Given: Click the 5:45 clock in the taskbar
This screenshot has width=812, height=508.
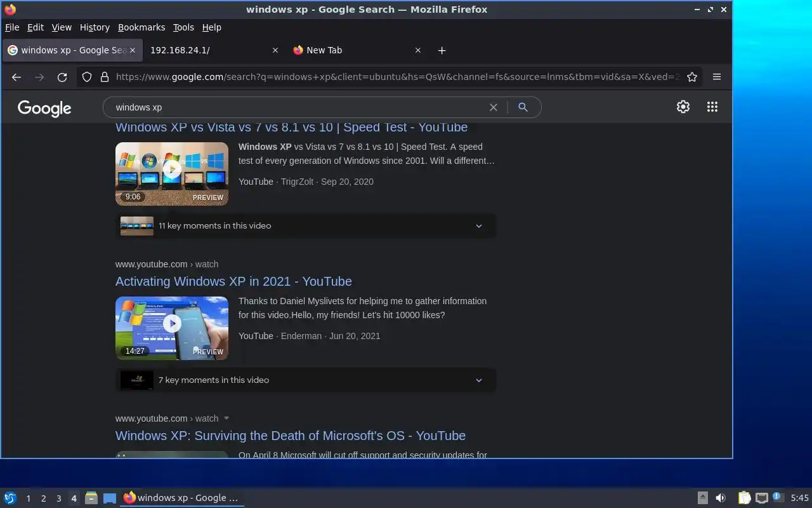Looking at the screenshot, I should tap(799, 498).
